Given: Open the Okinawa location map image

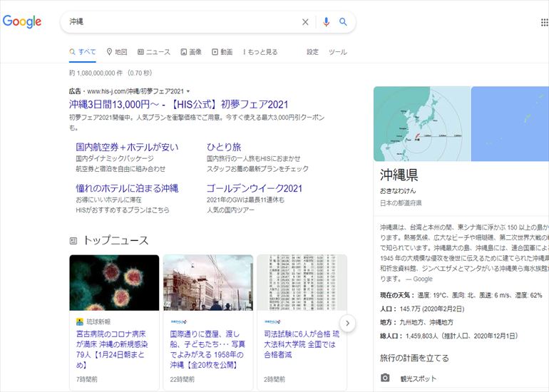Looking at the screenshot, I should (422, 123).
